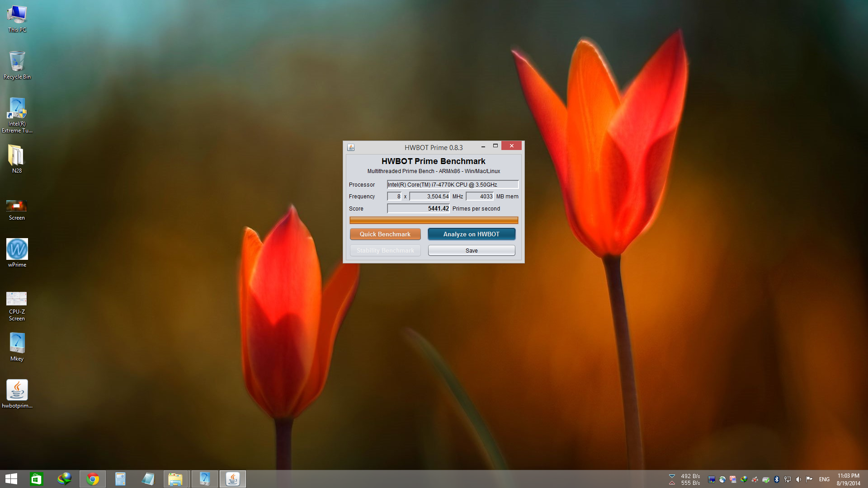Open the Bluetooth tray icon
The width and height of the screenshot is (868, 488).
777,479
